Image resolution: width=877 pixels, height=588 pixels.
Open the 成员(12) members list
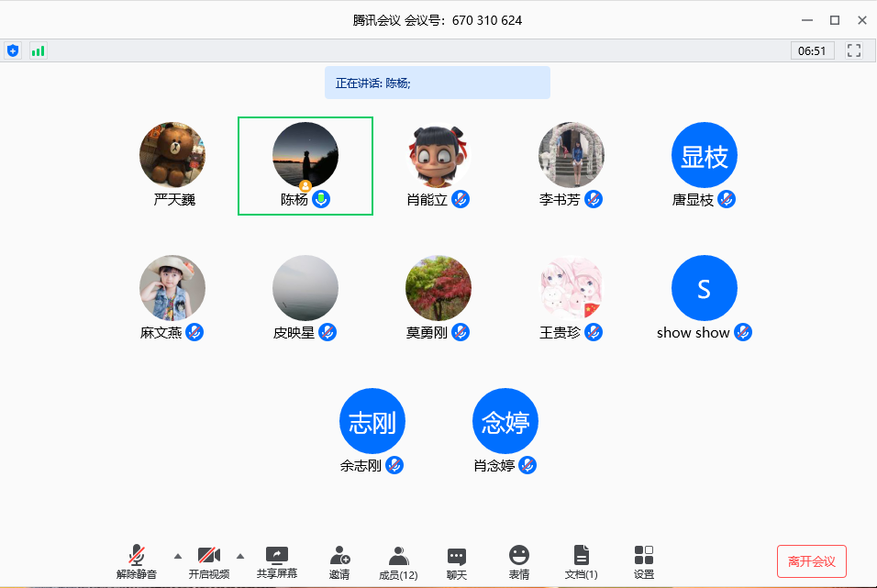click(398, 563)
